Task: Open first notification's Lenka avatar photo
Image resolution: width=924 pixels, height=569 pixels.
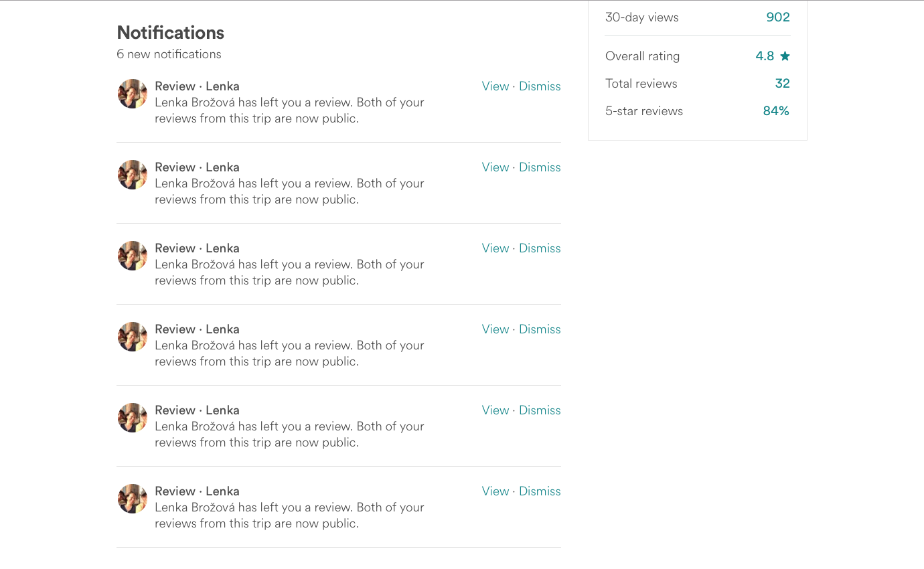Action: 133,94
